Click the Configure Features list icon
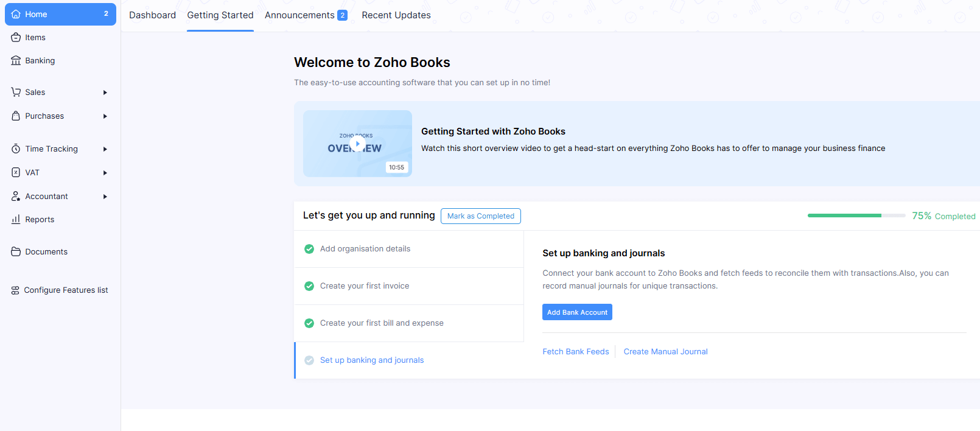 [x=15, y=290]
